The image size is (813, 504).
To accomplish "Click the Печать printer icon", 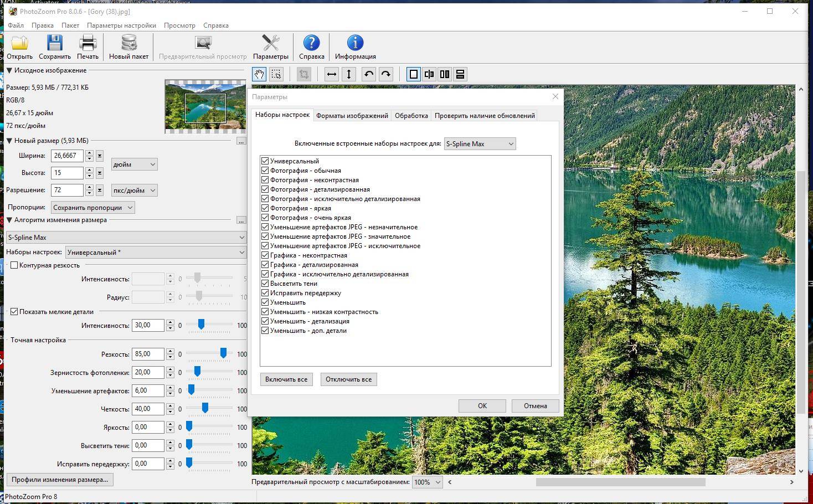I will (88, 43).
